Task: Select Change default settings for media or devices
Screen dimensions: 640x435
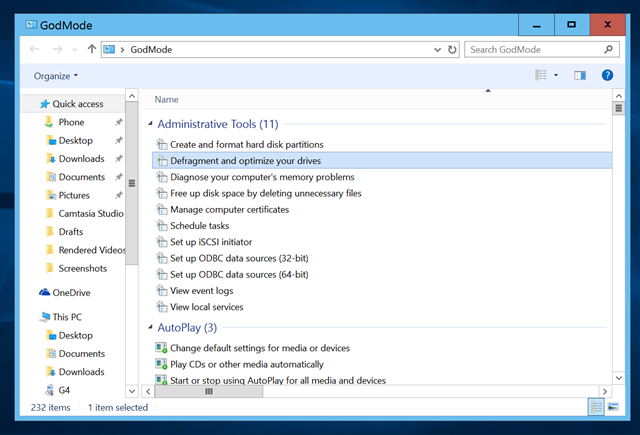Action: pos(260,348)
